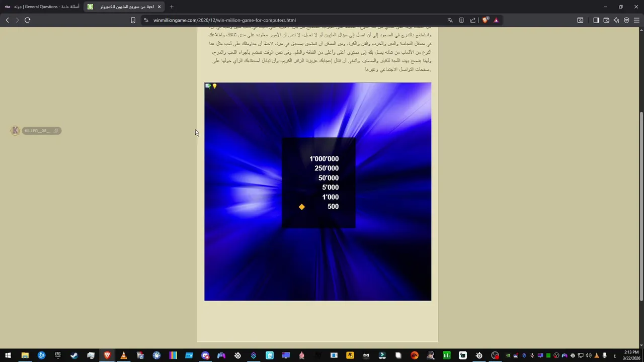The image size is (644, 362).
Task: Open a new browser tab
Action: (x=172, y=7)
